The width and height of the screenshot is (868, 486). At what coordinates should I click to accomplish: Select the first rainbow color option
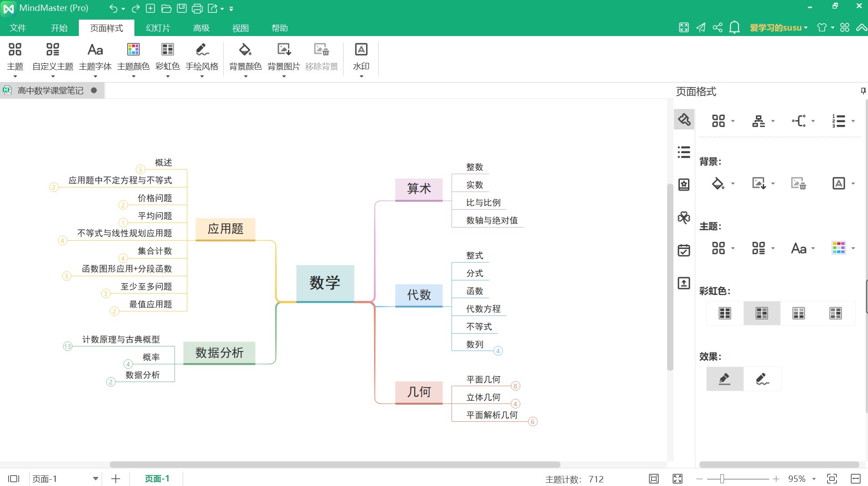coord(724,313)
